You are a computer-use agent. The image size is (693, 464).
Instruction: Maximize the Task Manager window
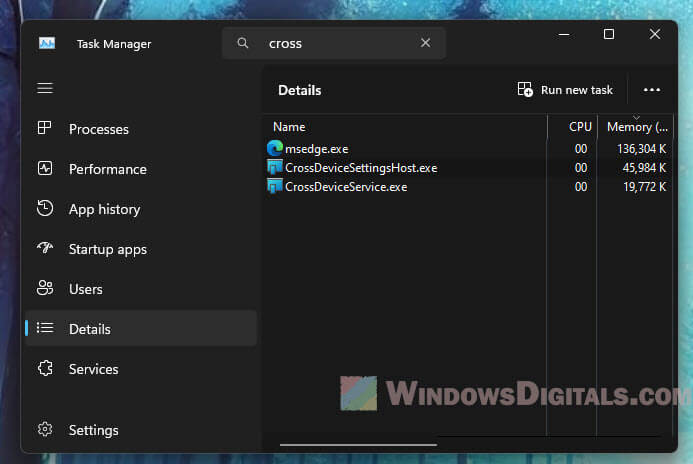click(x=609, y=34)
